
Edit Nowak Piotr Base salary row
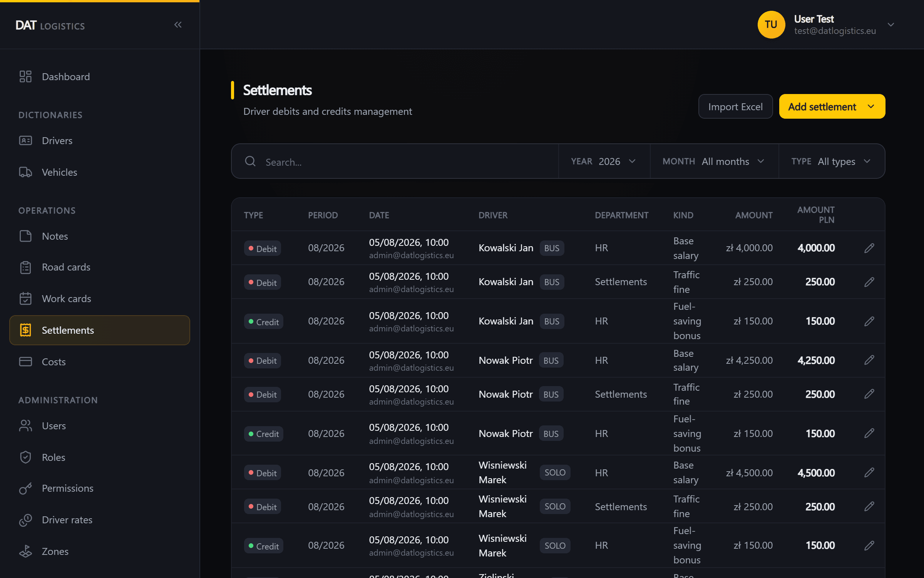869,360
